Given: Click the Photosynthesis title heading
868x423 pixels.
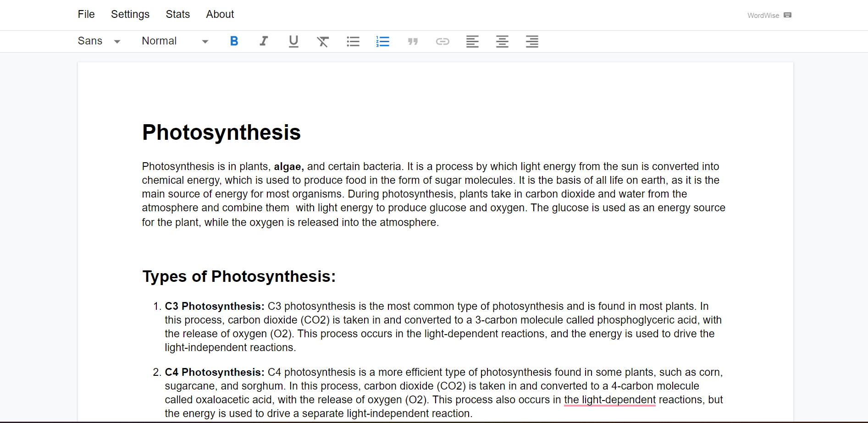Looking at the screenshot, I should tap(221, 132).
